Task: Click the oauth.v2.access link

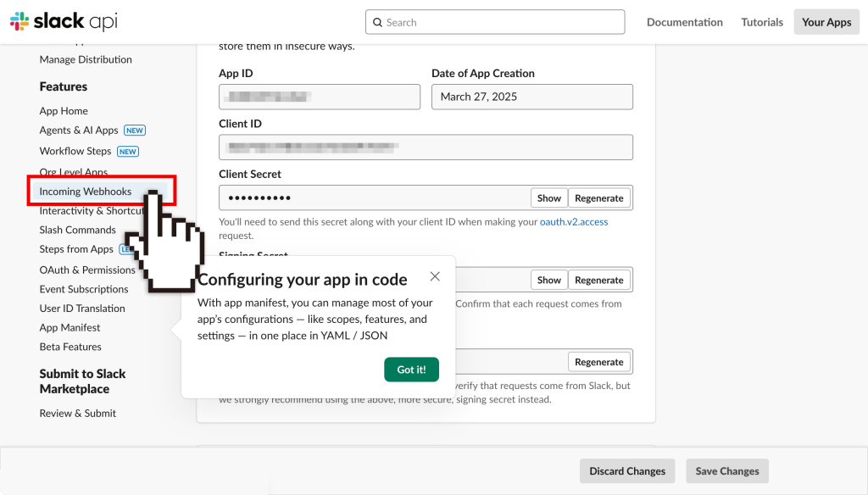Action: pos(574,222)
